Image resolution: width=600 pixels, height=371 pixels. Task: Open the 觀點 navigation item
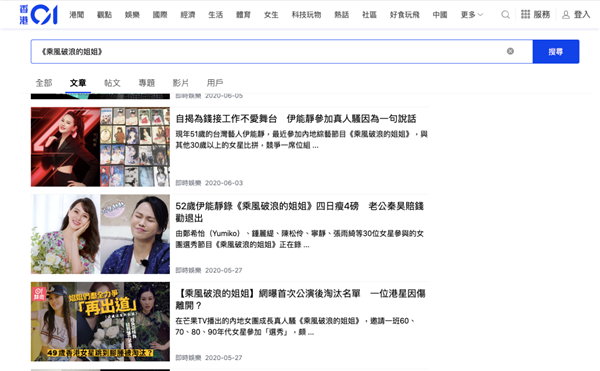104,15
